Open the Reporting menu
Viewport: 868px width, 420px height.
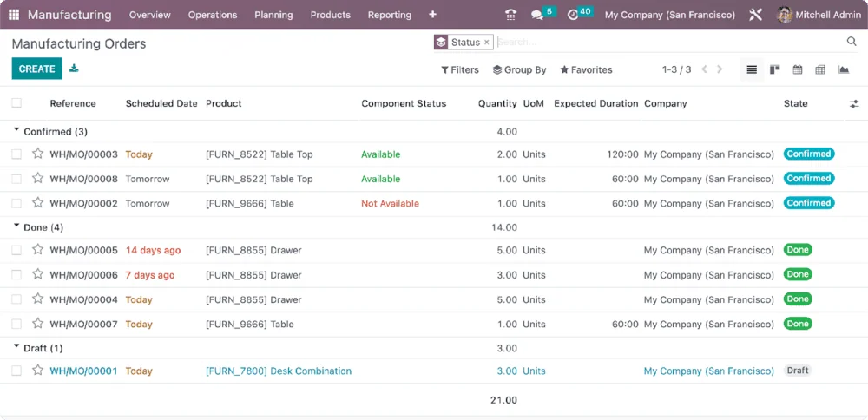389,15
